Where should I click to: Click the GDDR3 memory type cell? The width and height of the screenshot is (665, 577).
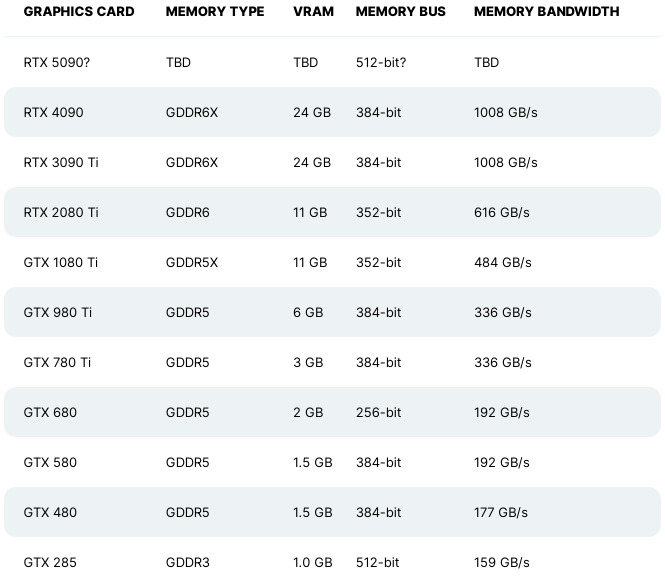(187, 563)
